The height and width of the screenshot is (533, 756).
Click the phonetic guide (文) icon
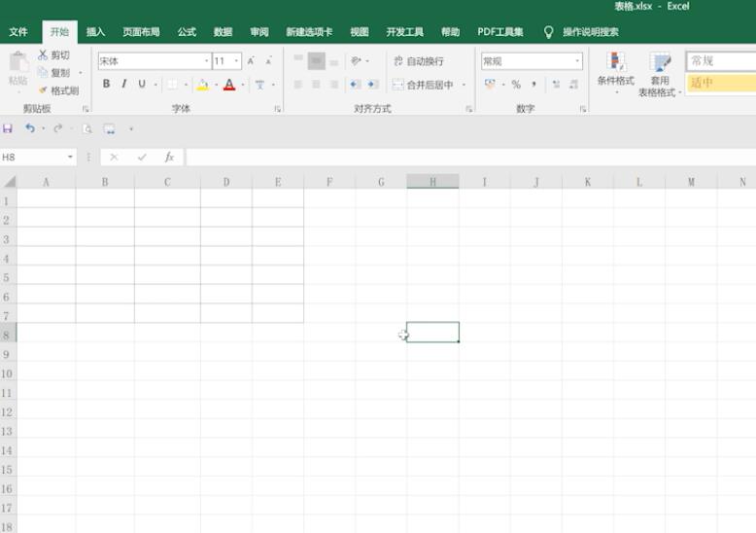259,85
